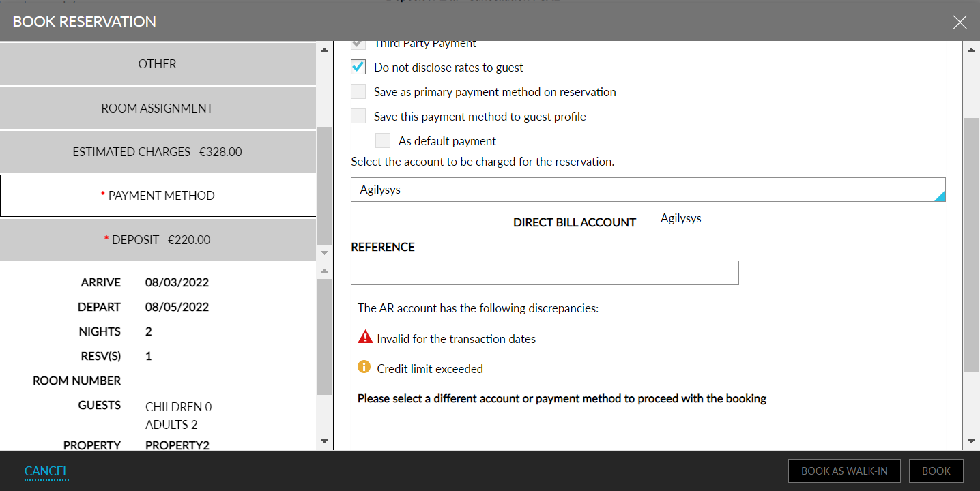Image resolution: width=980 pixels, height=491 pixels.
Task: Click up arrow of reservation summary scrollbar
Action: click(325, 271)
